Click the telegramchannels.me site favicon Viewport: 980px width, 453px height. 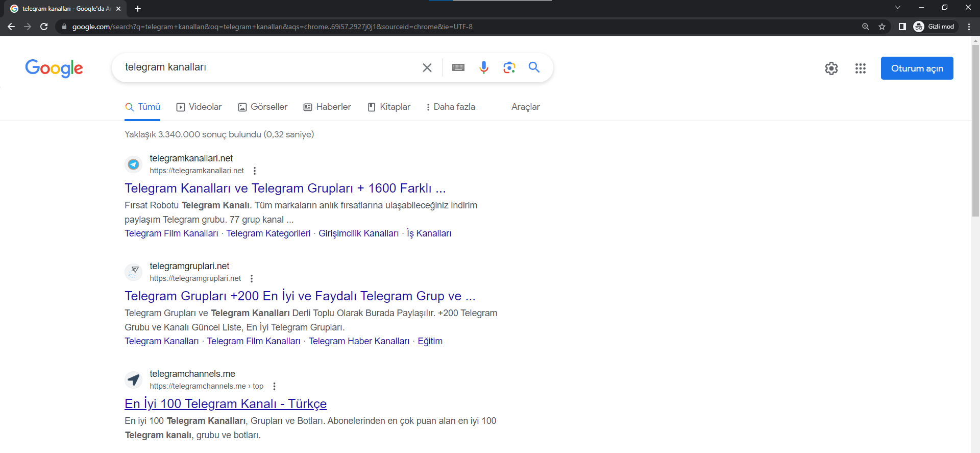pos(134,380)
